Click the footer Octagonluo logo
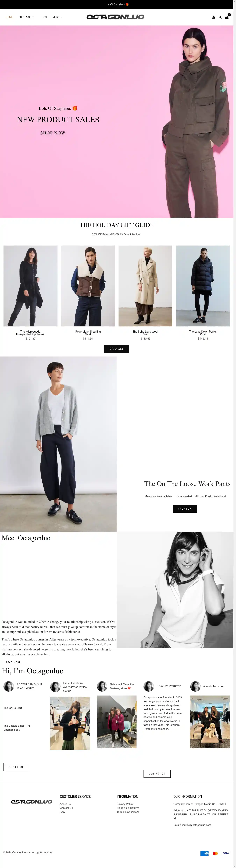This screenshot has height=868, width=236. (x=31, y=802)
